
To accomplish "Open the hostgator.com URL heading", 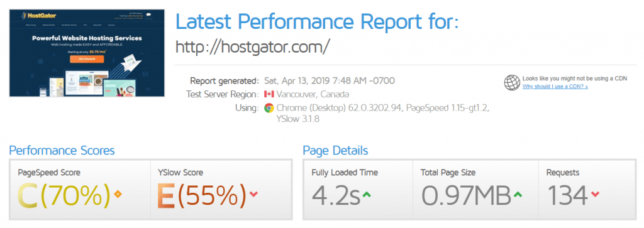I will tap(253, 48).
